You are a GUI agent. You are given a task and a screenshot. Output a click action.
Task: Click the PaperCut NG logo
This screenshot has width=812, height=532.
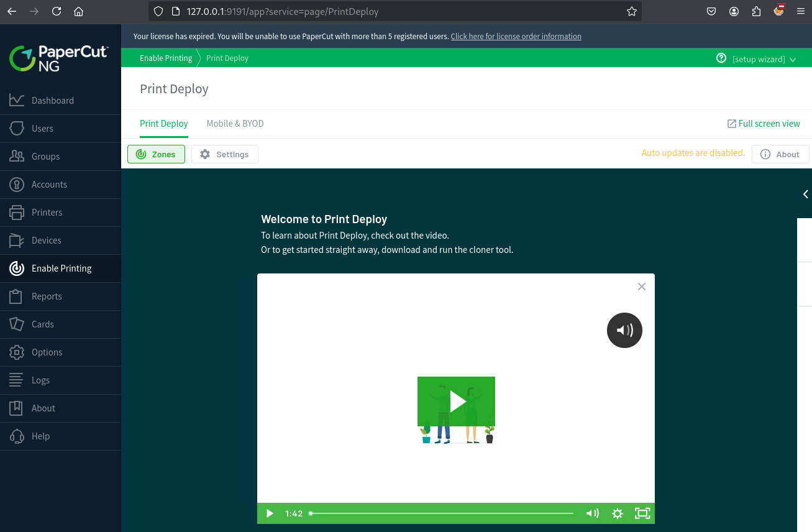58,58
